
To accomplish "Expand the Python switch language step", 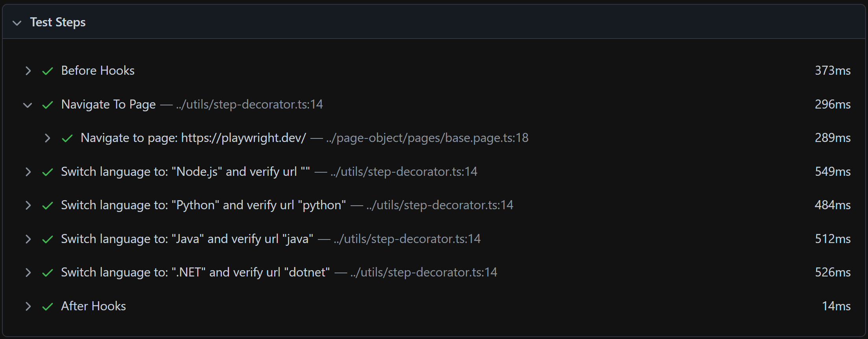I will 28,205.
